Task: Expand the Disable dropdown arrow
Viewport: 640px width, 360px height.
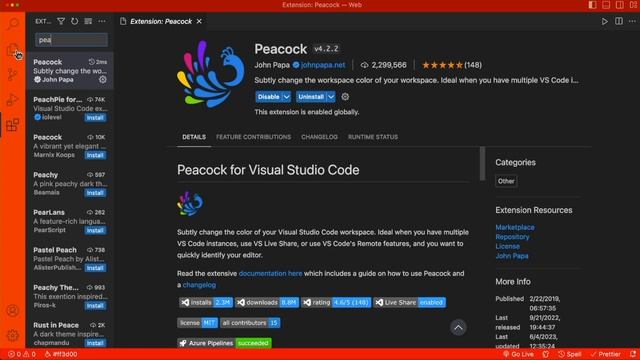Action: (x=287, y=97)
